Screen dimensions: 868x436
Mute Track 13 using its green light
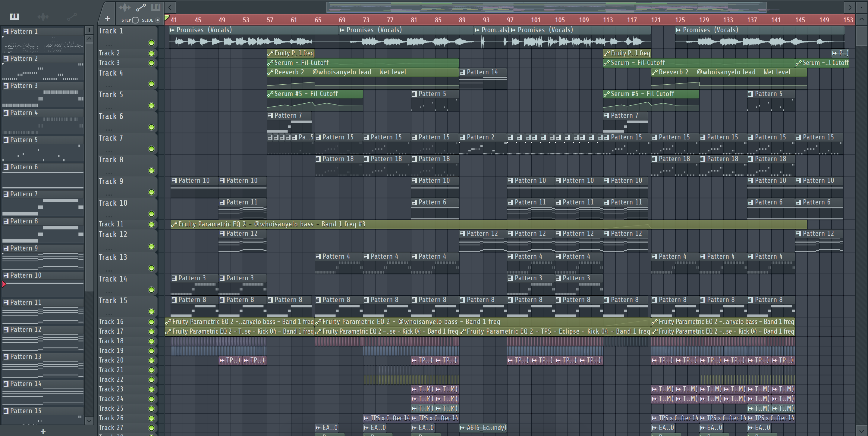(x=151, y=268)
